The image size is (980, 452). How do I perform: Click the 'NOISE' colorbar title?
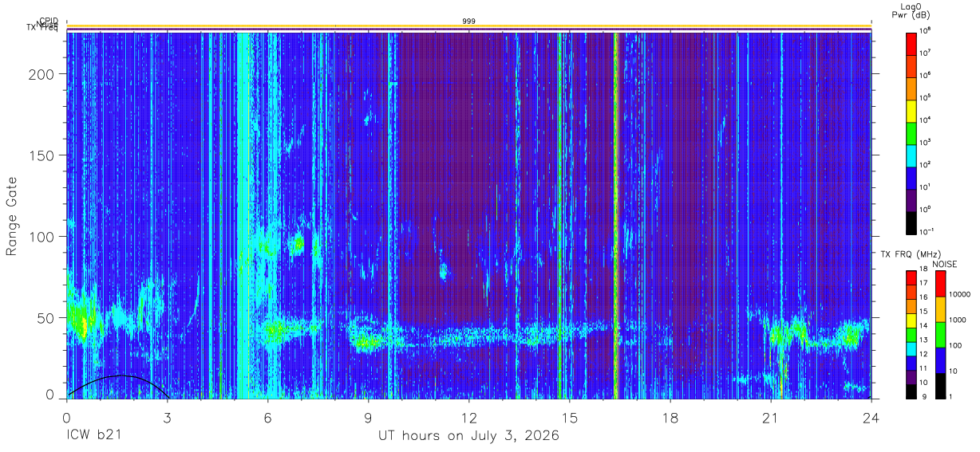(944, 264)
